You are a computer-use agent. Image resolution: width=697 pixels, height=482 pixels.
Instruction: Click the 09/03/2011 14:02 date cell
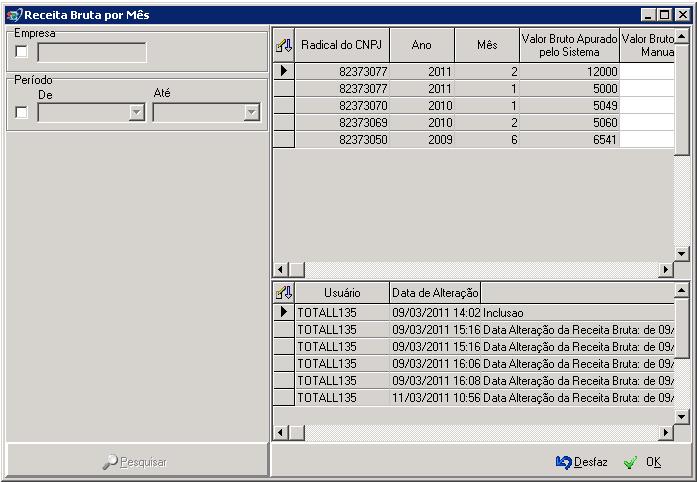436,313
